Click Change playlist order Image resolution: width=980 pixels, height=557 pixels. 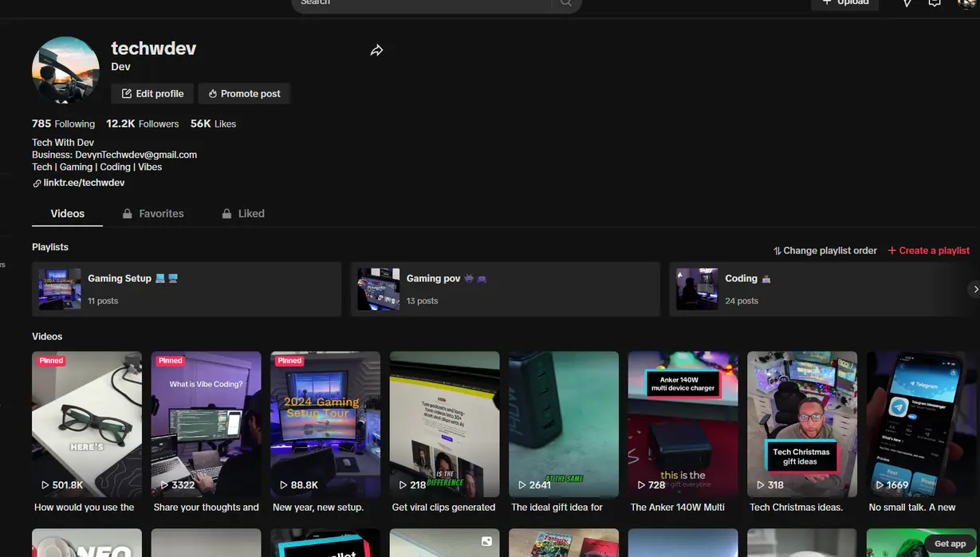[x=825, y=250]
